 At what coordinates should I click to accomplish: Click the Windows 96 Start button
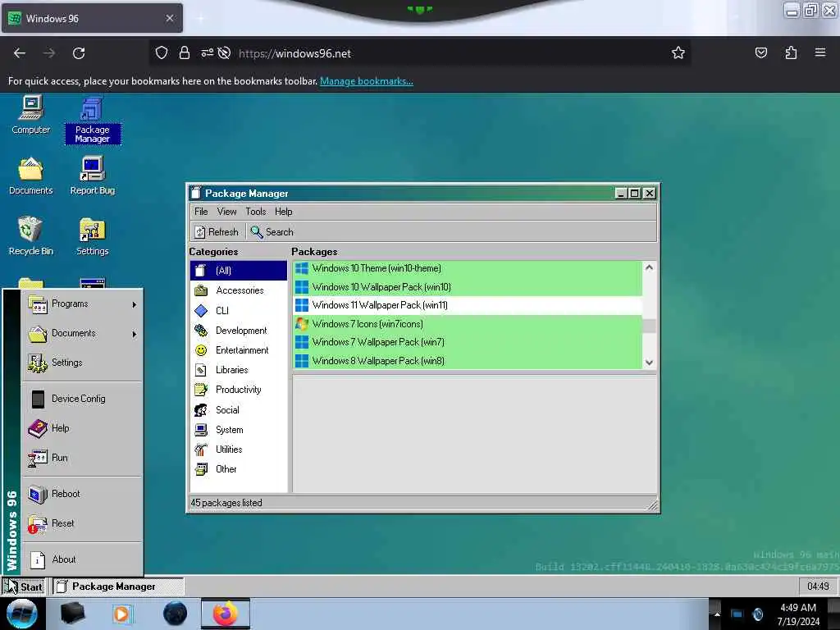point(24,587)
